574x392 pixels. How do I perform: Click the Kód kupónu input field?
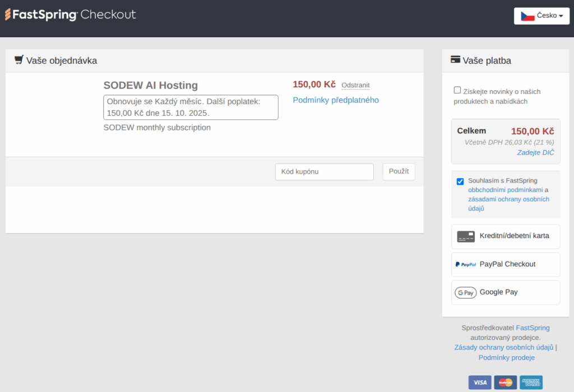tap(324, 171)
